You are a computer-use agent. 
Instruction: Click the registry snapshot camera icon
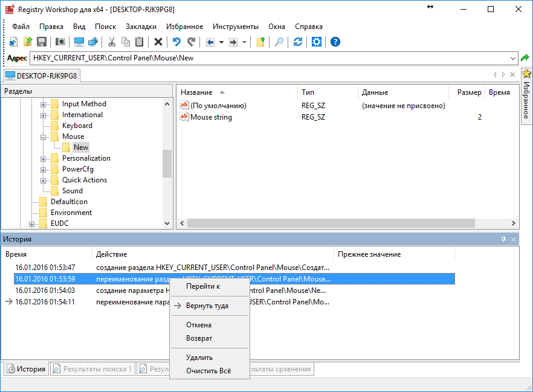(x=60, y=42)
